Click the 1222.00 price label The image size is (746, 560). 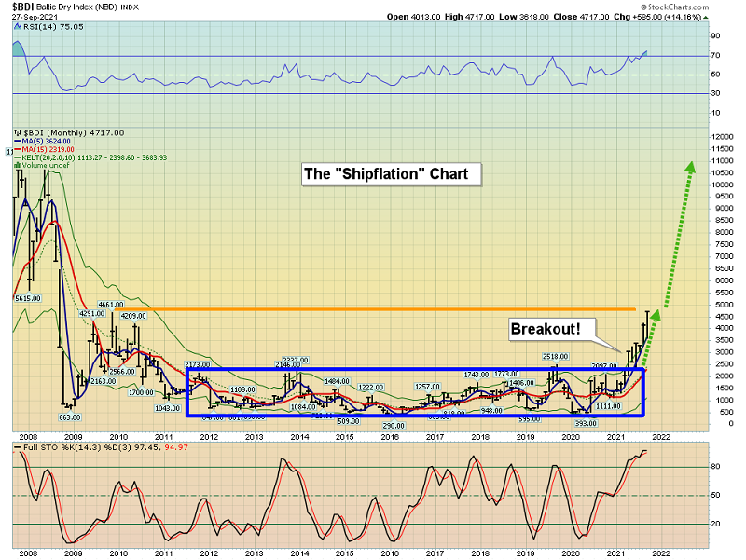pos(370,388)
